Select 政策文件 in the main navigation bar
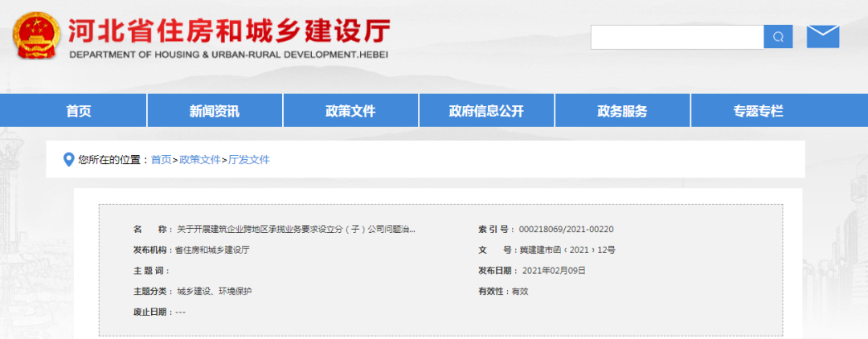868x339 pixels. [x=350, y=112]
